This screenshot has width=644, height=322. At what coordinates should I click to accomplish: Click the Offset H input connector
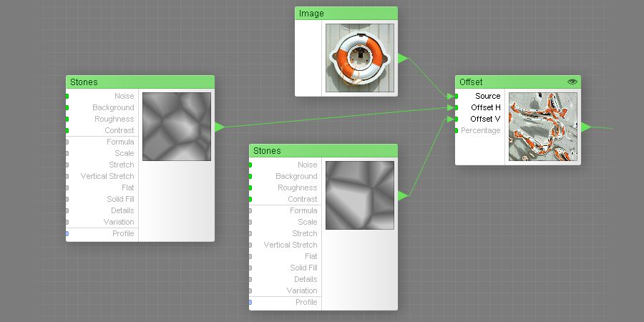tap(457, 107)
